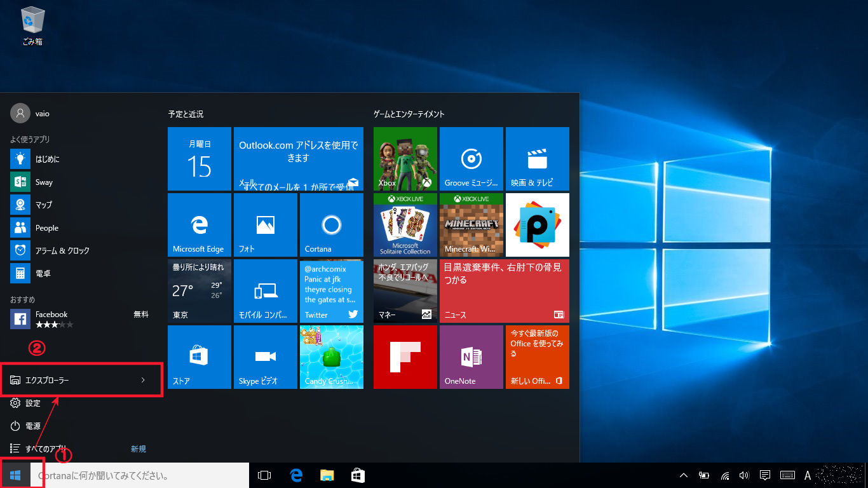The height and width of the screenshot is (488, 868).
Task: Open the Skype ビデオ tile
Action: (266, 357)
